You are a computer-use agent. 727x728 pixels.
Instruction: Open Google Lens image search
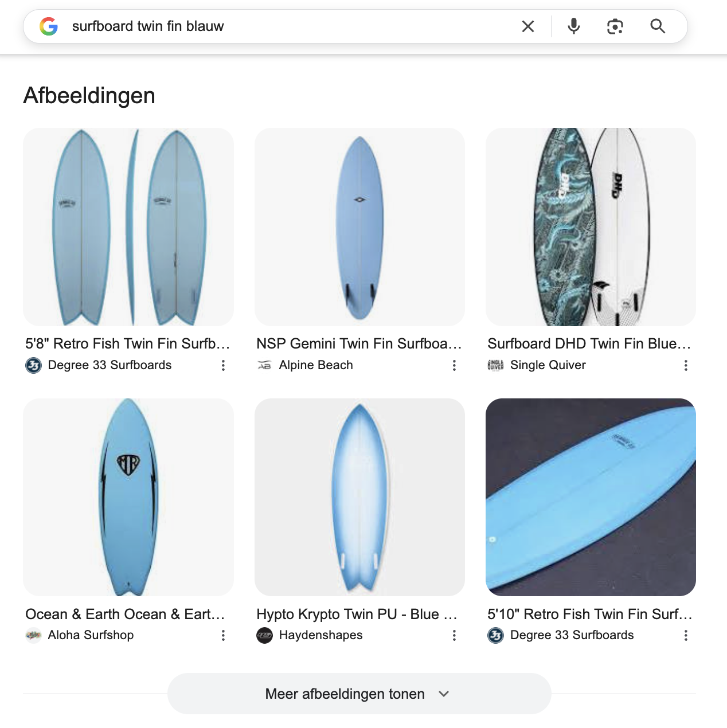(x=615, y=26)
